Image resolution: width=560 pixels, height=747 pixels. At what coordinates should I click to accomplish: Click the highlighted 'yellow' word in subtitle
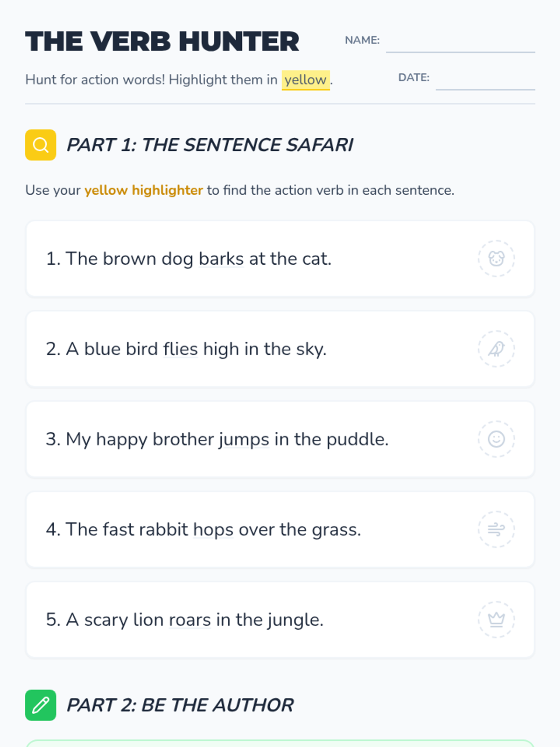click(306, 80)
